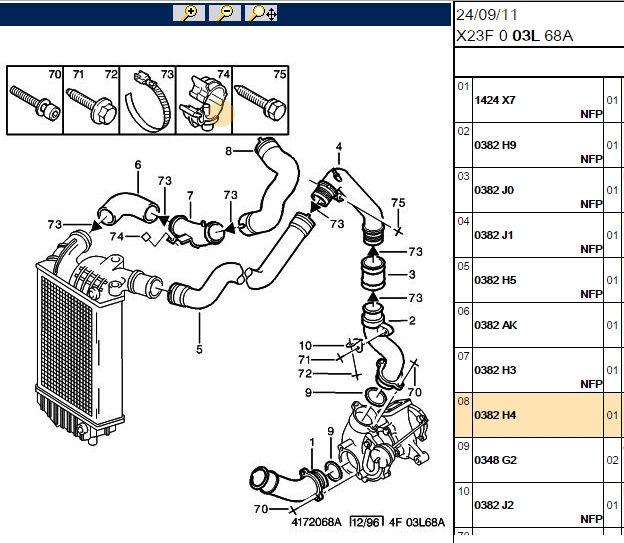Click callout number 1 on diagram
This screenshot has height=543, width=624.
tap(312, 442)
